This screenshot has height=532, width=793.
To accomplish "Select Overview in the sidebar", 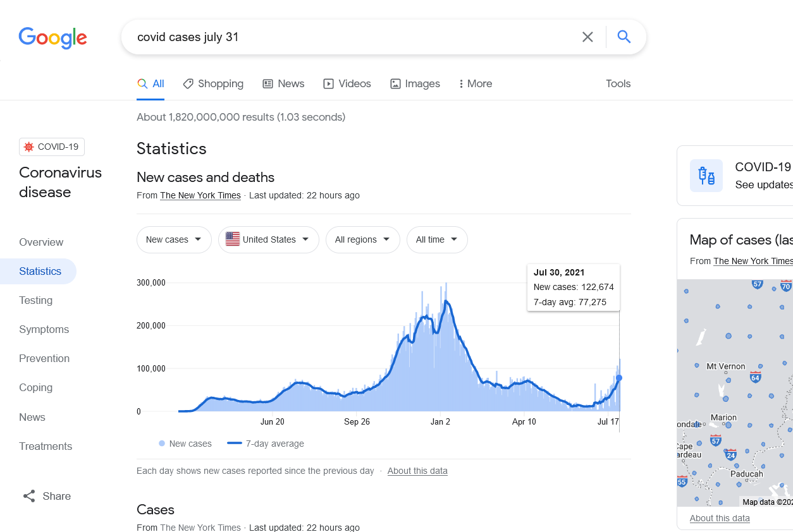I will point(41,242).
